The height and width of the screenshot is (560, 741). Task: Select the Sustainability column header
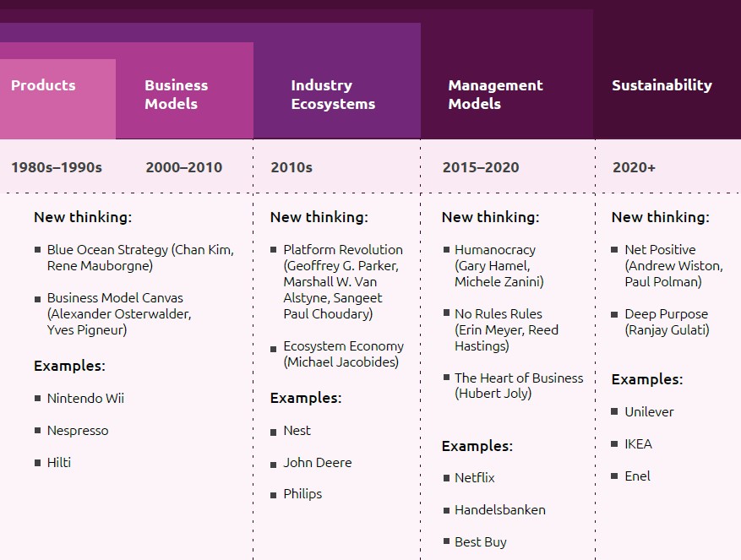pos(662,85)
